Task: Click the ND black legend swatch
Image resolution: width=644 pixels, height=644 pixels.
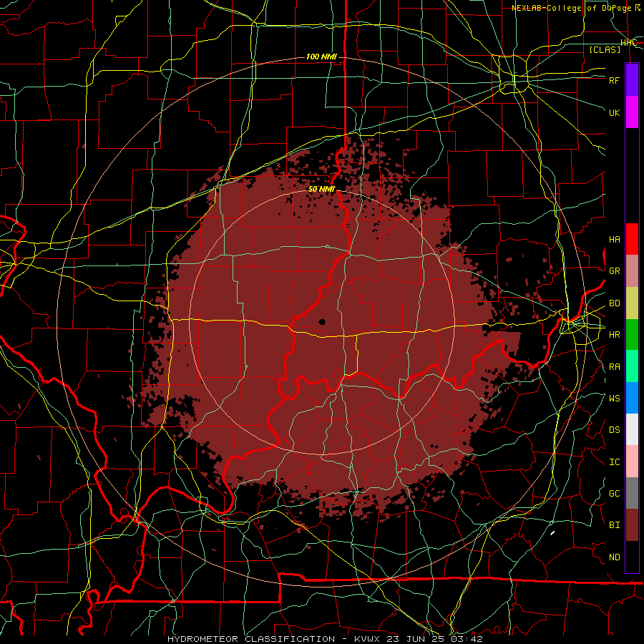Action: tap(632, 557)
